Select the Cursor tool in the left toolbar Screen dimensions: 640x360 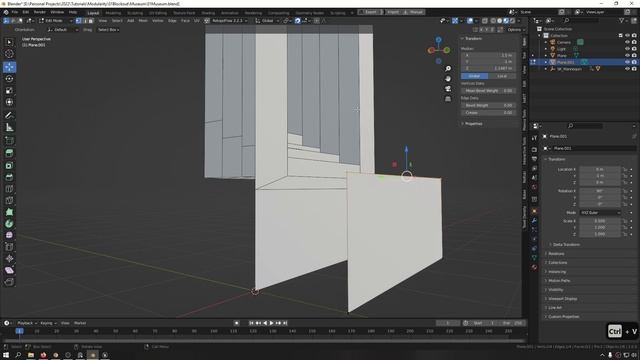click(x=9, y=53)
